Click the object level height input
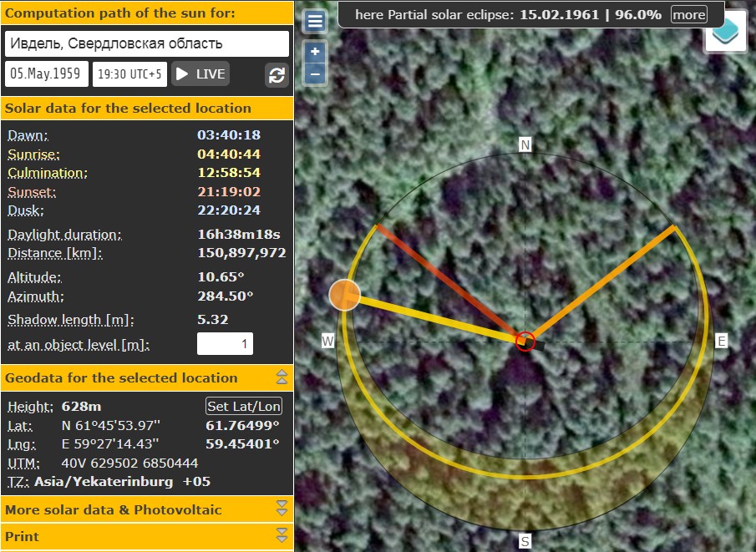The image size is (756, 552). tap(225, 344)
